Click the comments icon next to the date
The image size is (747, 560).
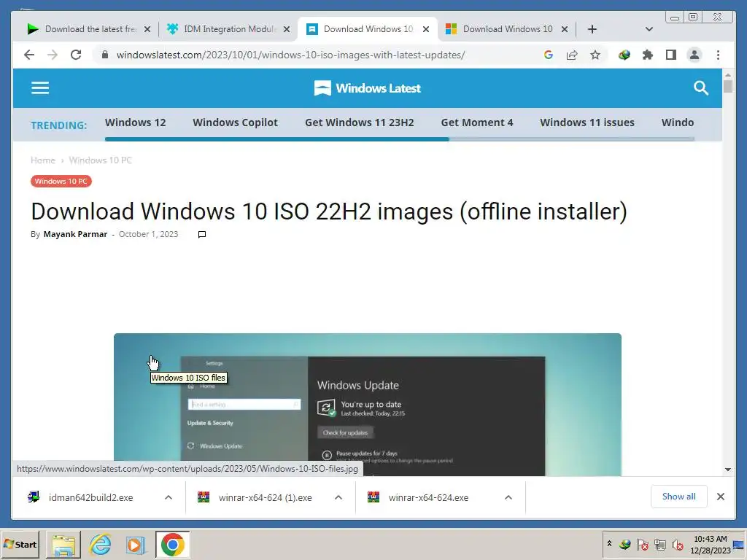pos(202,234)
